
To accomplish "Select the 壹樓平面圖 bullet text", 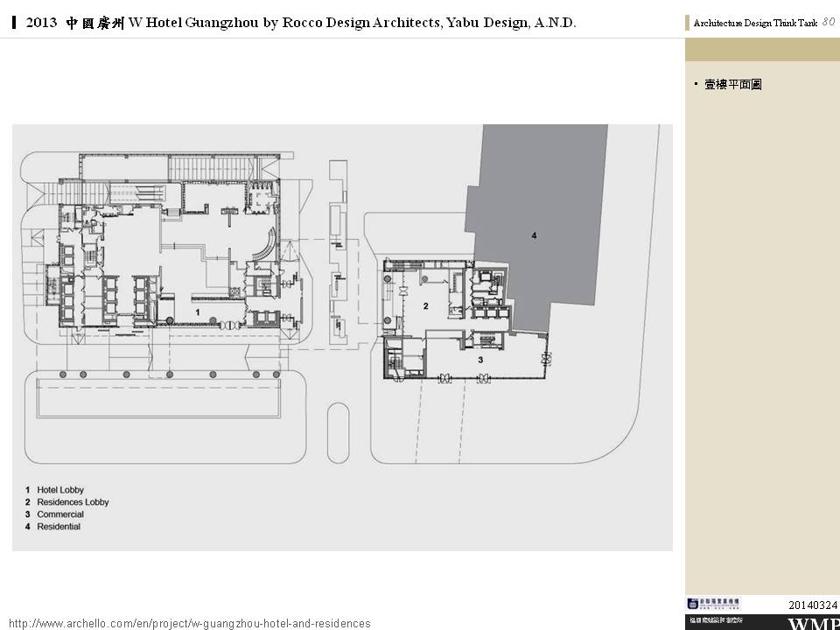I will coord(733,85).
